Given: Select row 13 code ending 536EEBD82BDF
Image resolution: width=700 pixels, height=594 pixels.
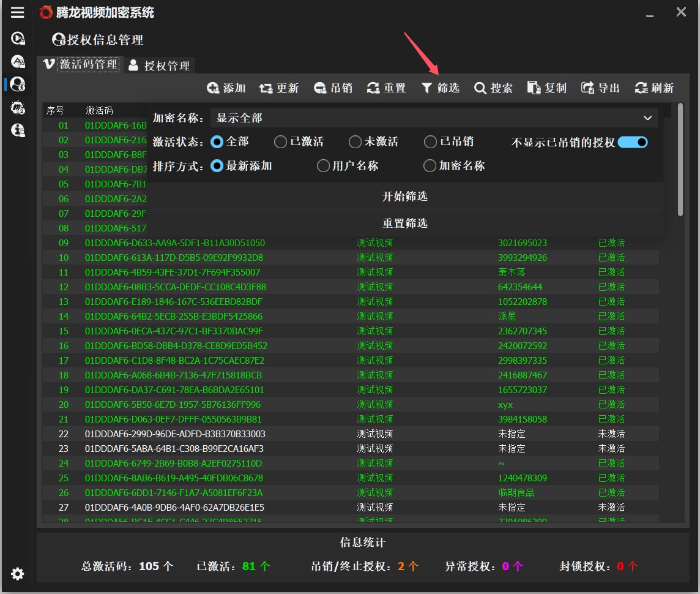Looking at the screenshot, I should [174, 301].
